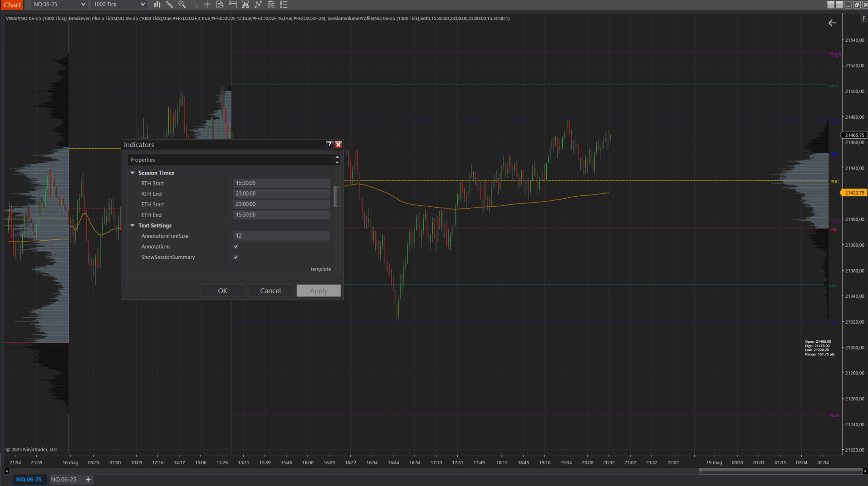The width and height of the screenshot is (868, 486).
Task: Cancel the Indicators dialog
Action: 270,291
